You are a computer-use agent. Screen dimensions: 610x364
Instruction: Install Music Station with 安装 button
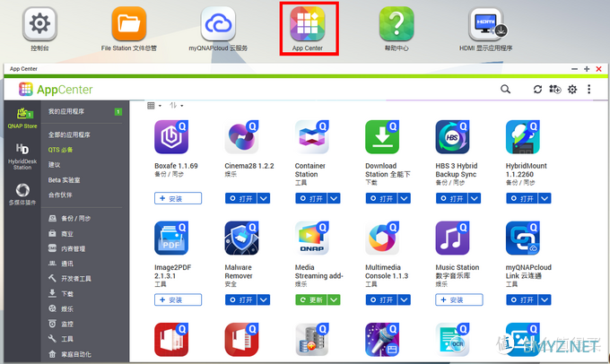click(x=459, y=299)
